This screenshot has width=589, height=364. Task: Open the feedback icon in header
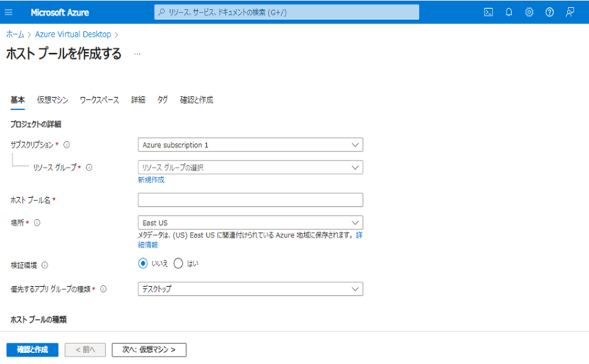point(570,13)
